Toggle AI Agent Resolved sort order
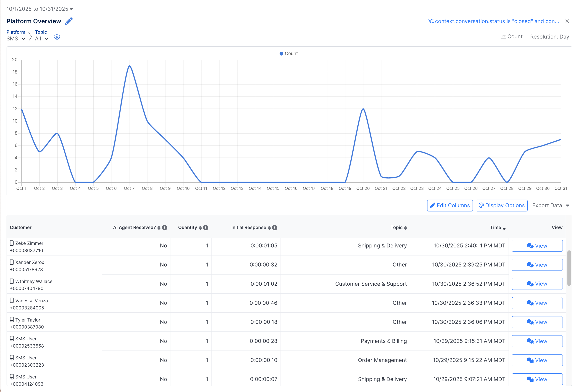 coord(159,228)
